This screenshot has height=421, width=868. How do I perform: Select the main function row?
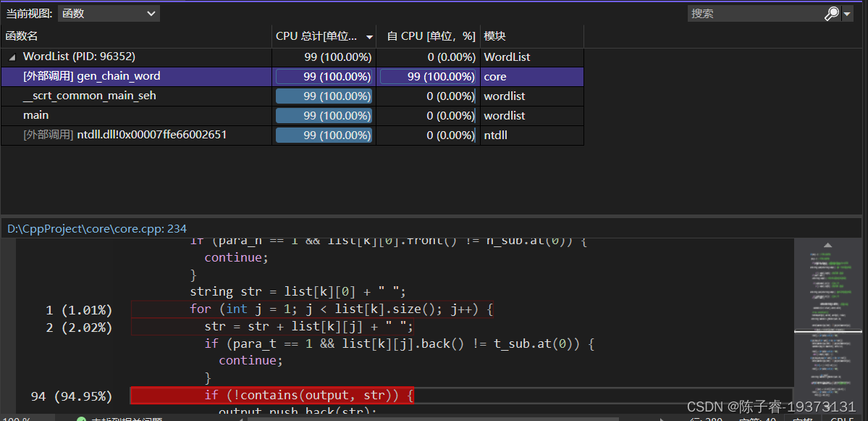point(292,115)
